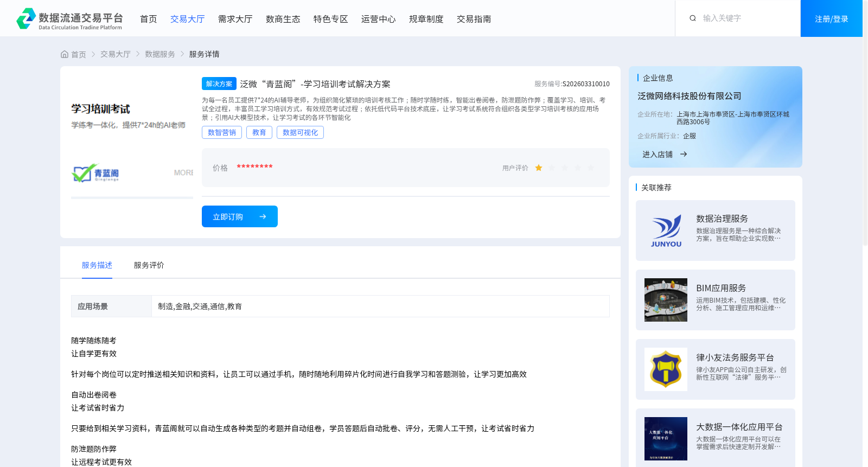Click 自动出卷阅卷 heading text
Screen dimensions: 868x467
click(x=94, y=395)
